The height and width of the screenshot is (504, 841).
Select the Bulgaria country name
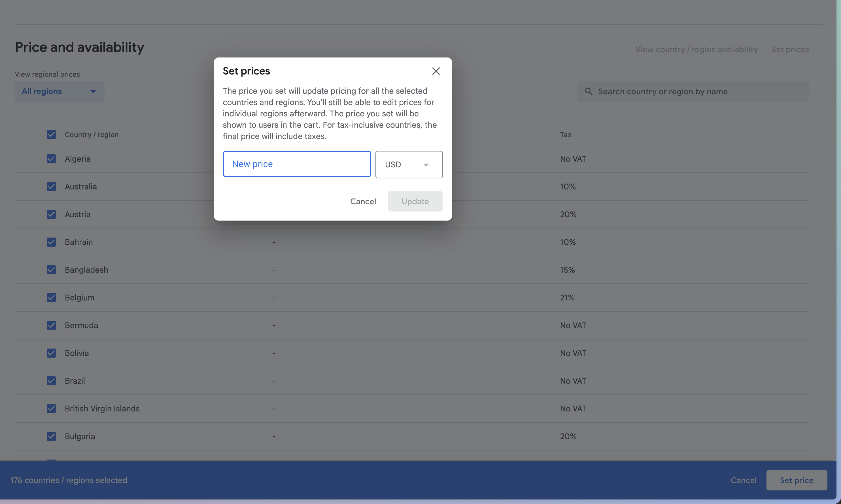[x=80, y=436]
